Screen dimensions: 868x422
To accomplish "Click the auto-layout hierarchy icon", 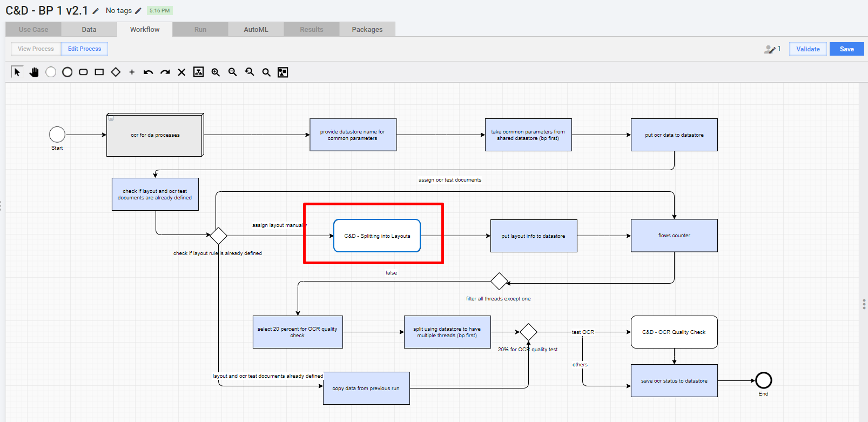I will point(199,72).
